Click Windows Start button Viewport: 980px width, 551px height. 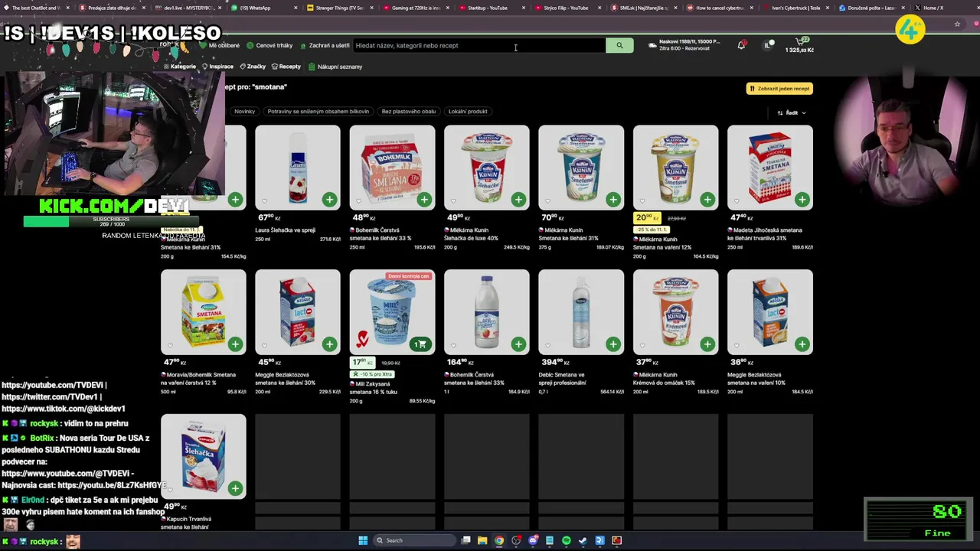pyautogui.click(x=363, y=540)
